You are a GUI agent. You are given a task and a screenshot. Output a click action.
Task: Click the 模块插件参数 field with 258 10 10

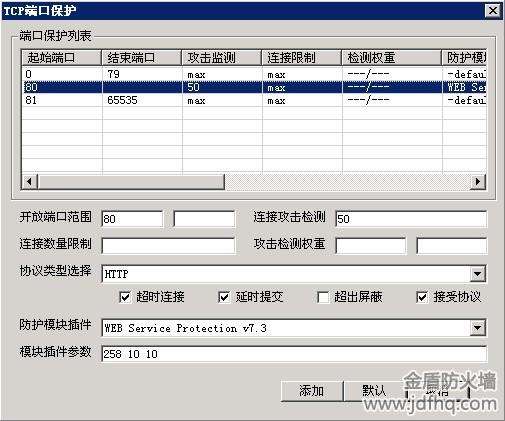click(x=294, y=354)
